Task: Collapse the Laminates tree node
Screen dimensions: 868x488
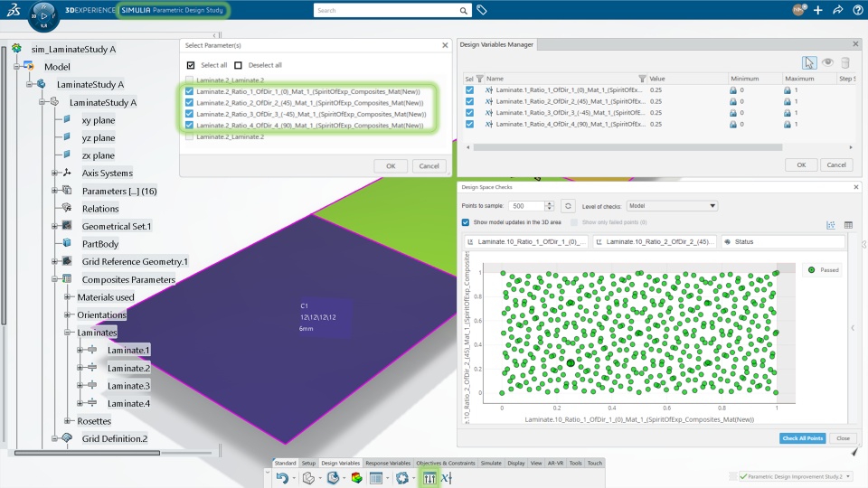Action: tap(67, 333)
